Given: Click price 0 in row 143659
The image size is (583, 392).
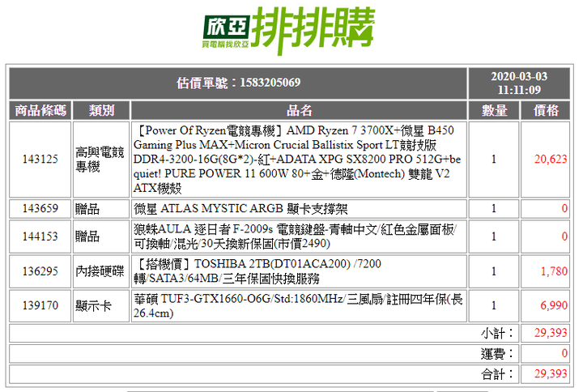Looking at the screenshot, I should 564,208.
